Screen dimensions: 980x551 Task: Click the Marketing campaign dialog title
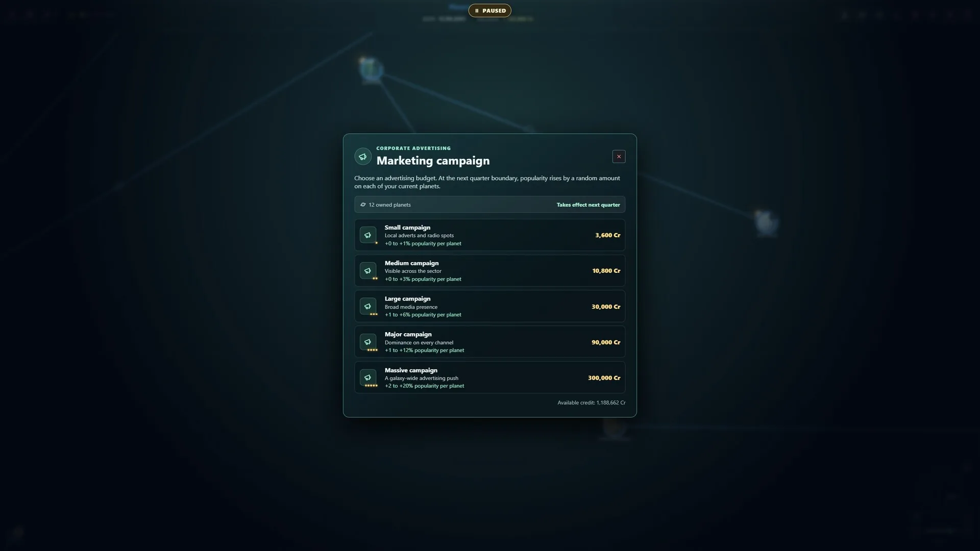[x=433, y=161]
